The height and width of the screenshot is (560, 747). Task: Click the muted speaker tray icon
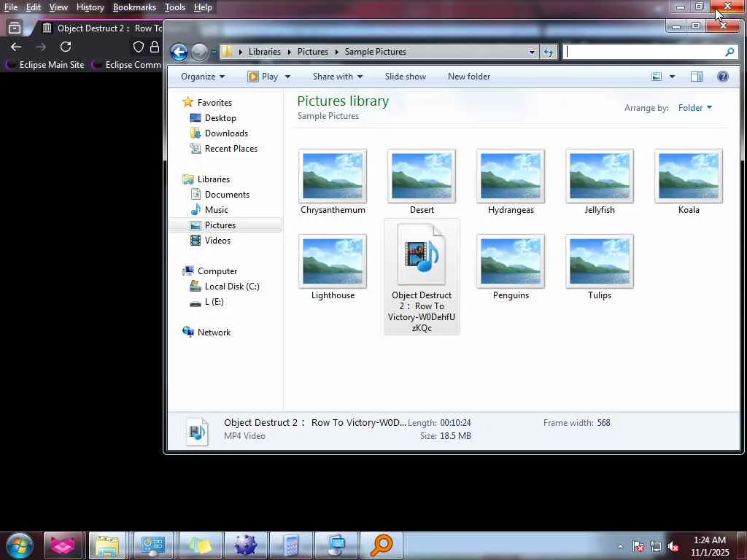tap(673, 546)
